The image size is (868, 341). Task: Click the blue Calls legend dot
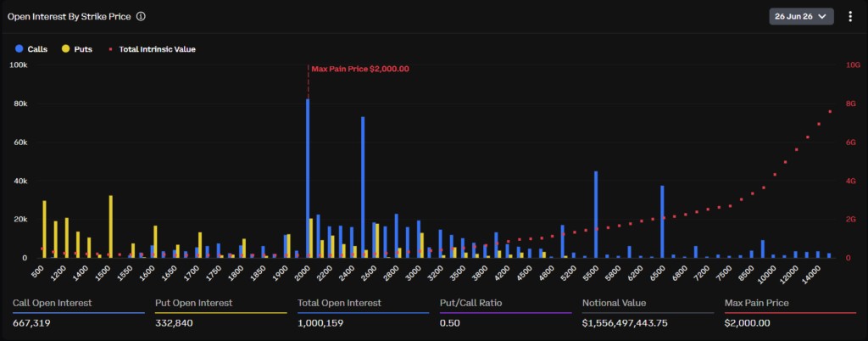coord(19,49)
